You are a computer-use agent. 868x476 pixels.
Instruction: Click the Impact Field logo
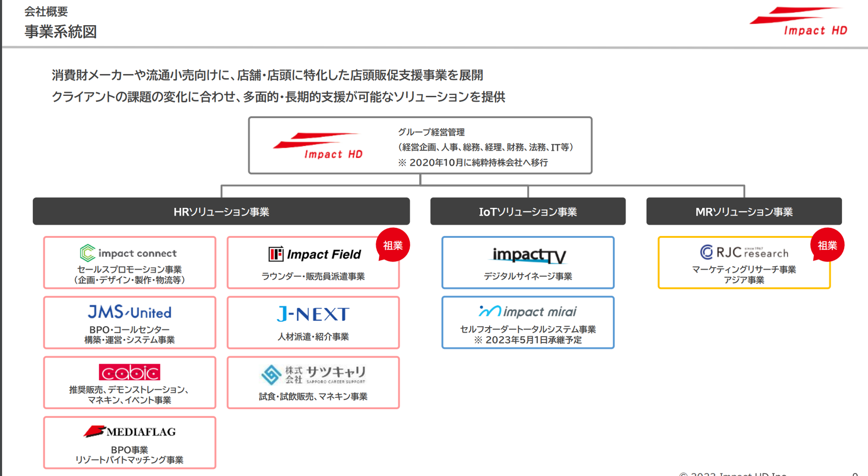(x=314, y=254)
